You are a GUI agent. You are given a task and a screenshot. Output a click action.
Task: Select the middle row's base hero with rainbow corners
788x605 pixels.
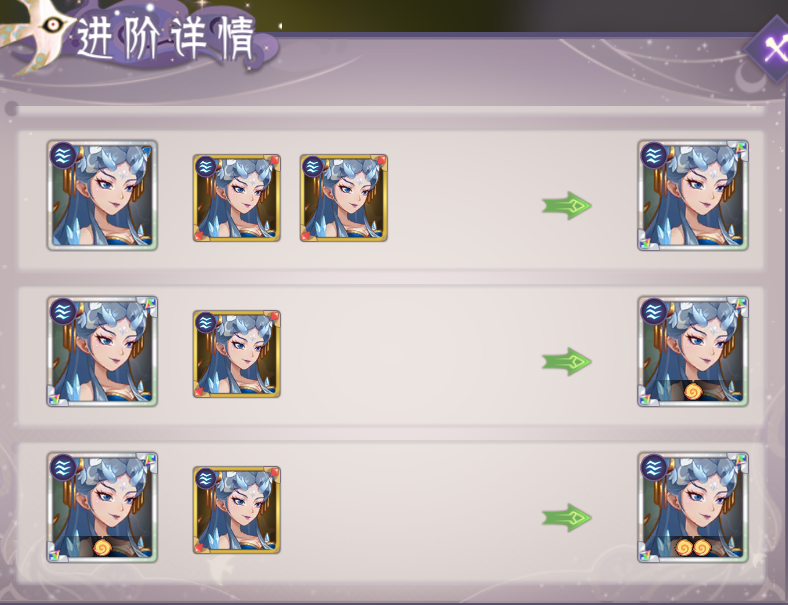(102, 351)
